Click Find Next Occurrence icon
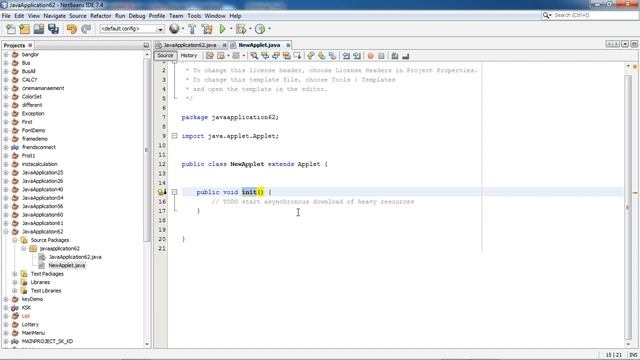 coord(276,56)
